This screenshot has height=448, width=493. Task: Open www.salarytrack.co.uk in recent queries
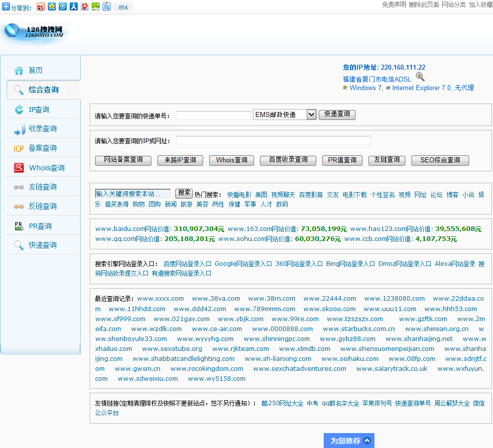tap(392, 369)
